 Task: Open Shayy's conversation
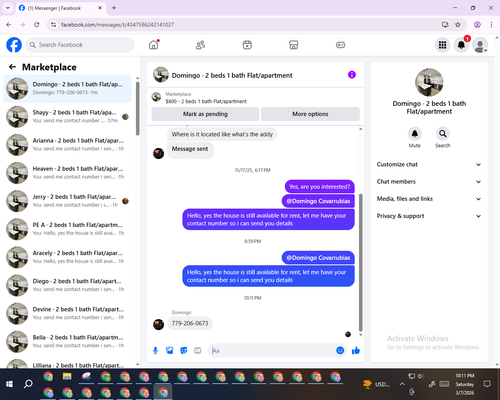click(67, 117)
